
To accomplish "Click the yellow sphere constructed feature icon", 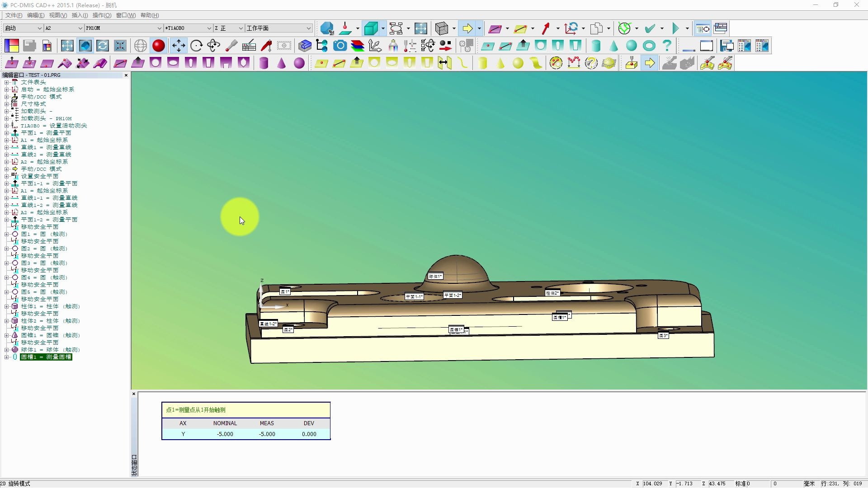I will point(518,63).
